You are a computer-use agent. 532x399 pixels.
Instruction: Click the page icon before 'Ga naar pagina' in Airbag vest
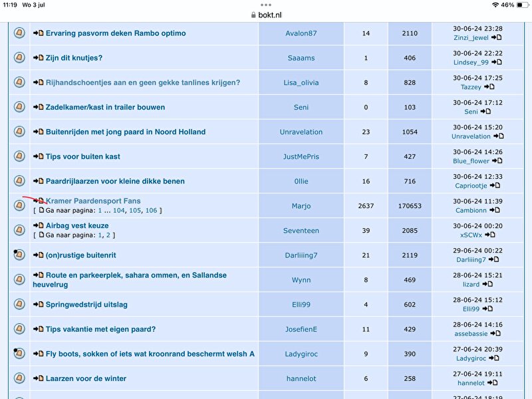[x=41, y=235]
